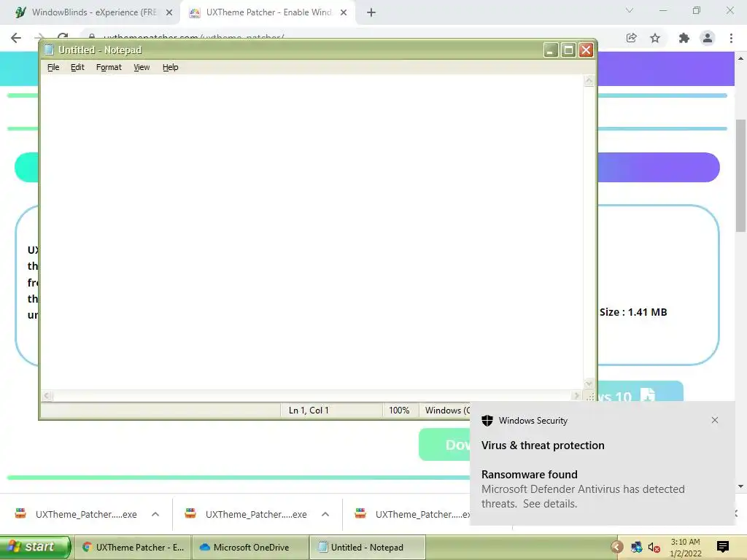Open Chrome three-dot menu
The height and width of the screenshot is (560, 747).
coord(731,38)
